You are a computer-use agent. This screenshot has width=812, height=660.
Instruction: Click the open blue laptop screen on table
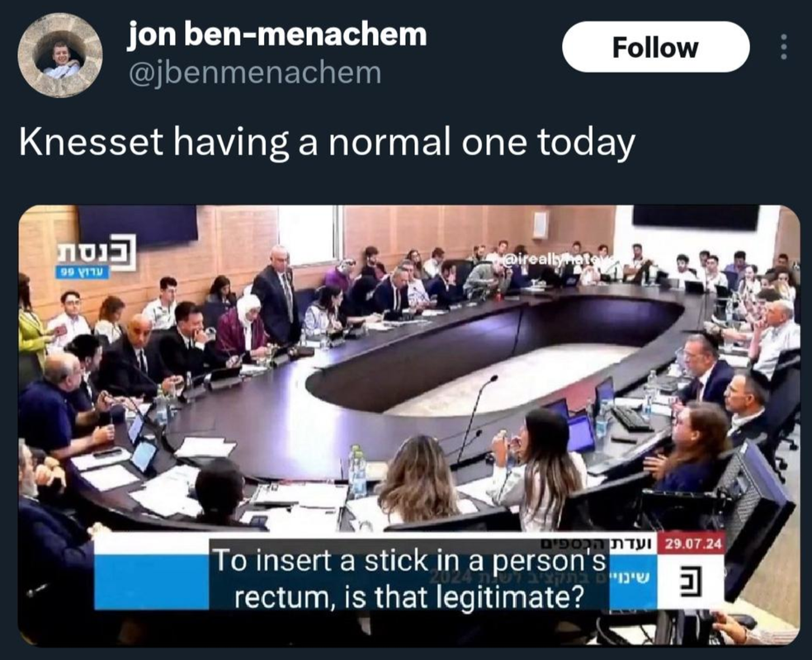581,433
